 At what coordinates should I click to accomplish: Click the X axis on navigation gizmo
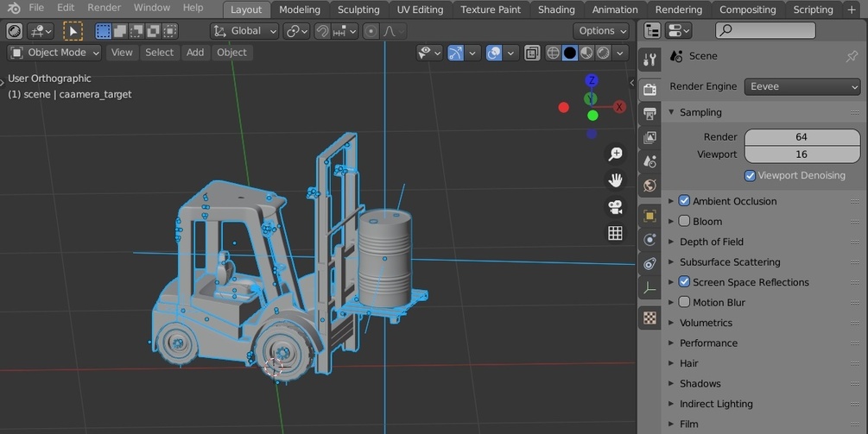tap(619, 107)
